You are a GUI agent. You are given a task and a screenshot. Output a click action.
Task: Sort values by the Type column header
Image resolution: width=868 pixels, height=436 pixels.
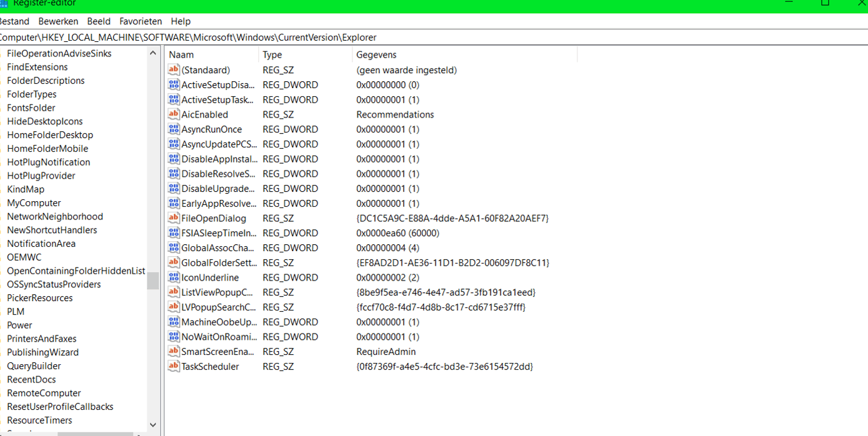305,54
